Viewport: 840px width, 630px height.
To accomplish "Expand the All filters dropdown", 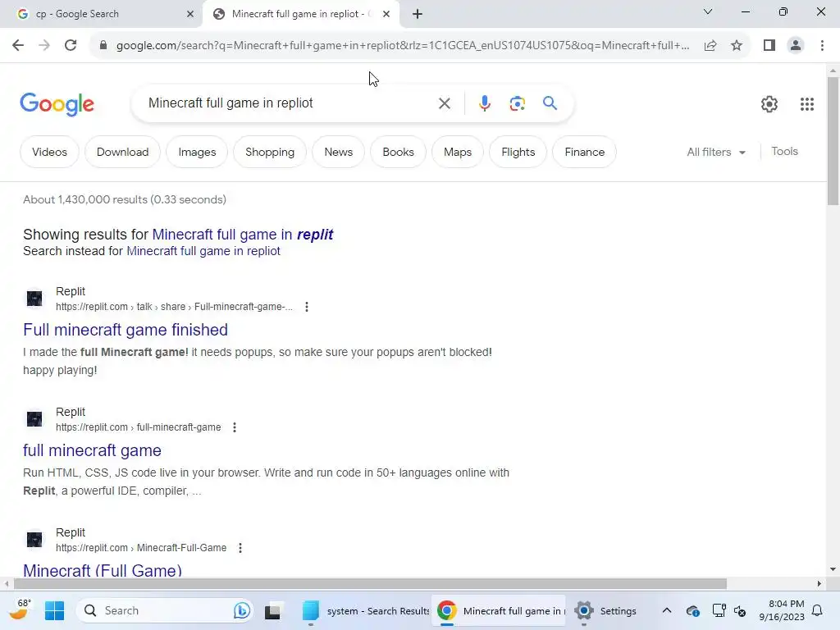I will 716,152.
